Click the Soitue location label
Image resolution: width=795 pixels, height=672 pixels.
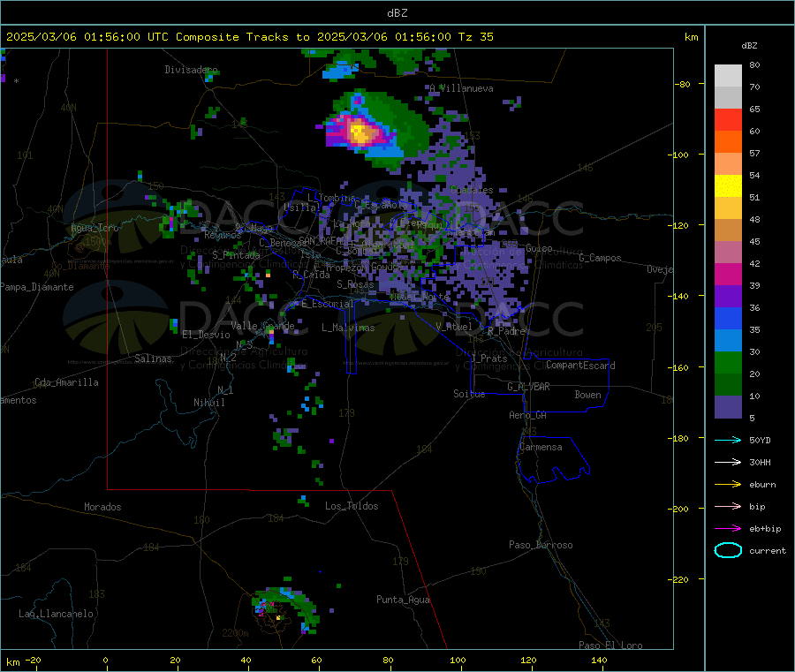tap(469, 394)
